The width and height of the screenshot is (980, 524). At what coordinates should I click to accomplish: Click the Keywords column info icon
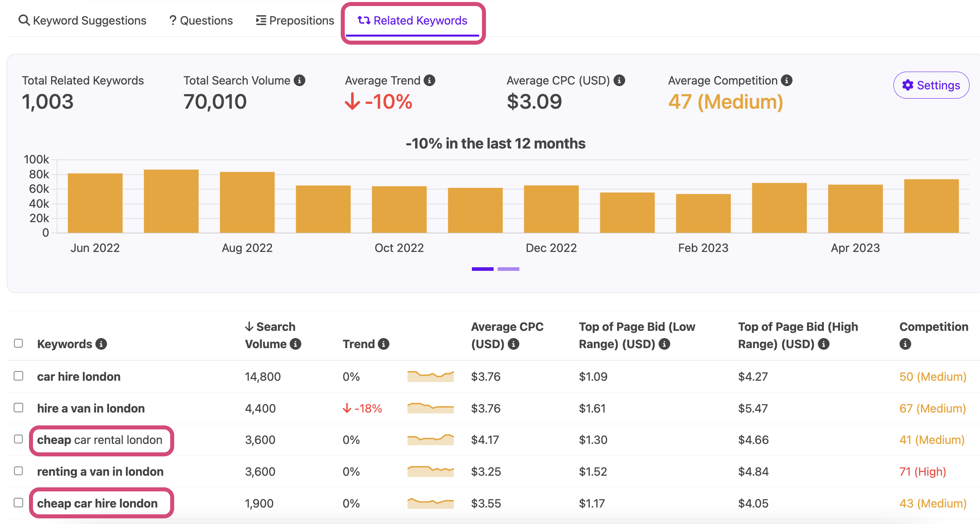tap(101, 344)
